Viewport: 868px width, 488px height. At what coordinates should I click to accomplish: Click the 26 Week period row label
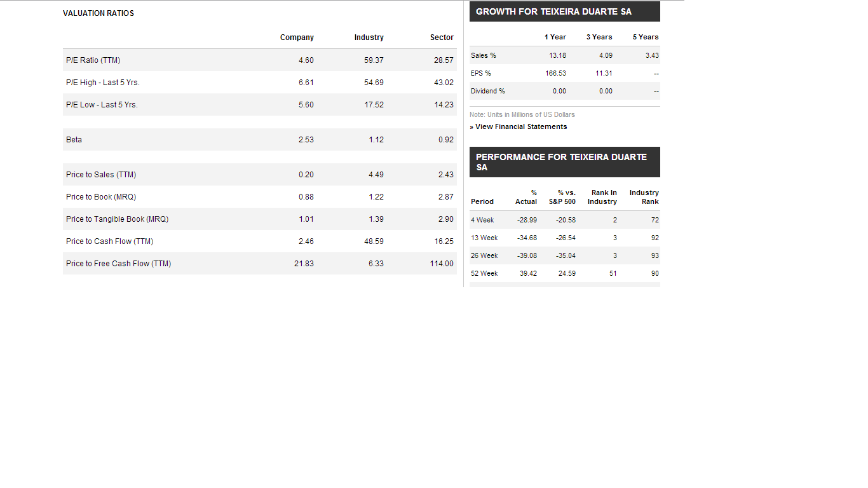484,255
